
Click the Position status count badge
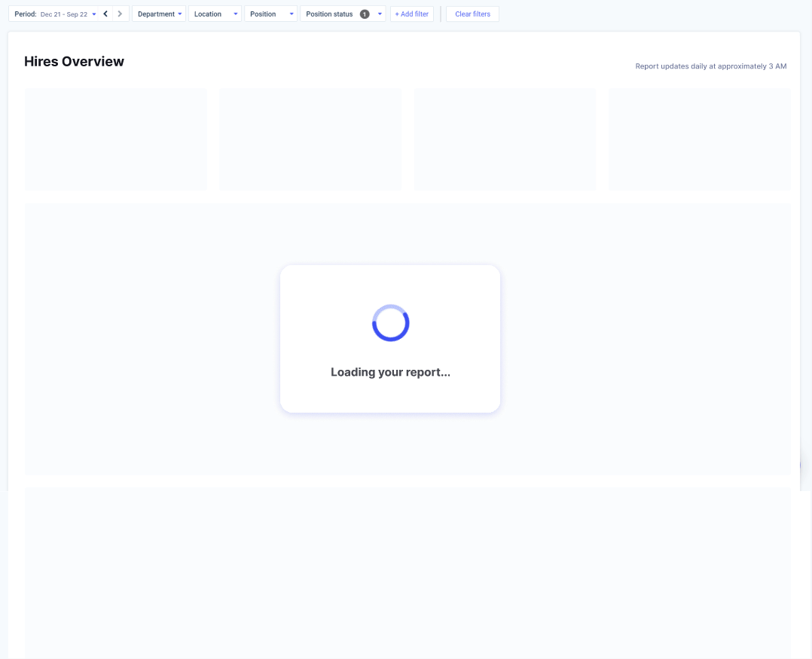pos(365,14)
